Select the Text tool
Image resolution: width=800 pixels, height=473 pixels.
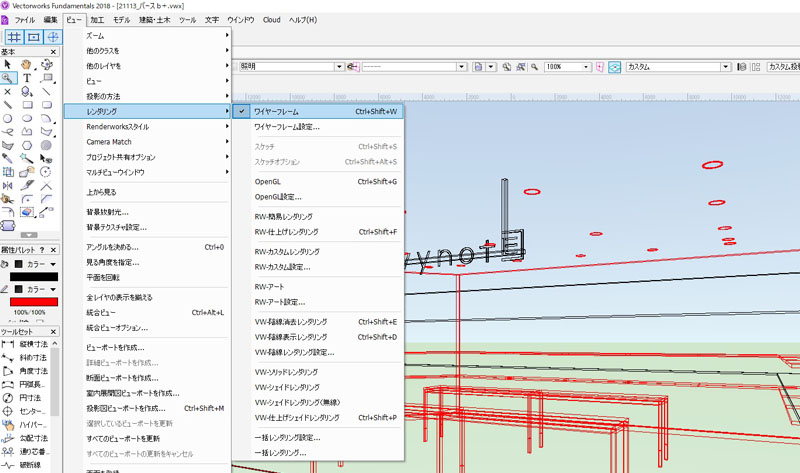click(27, 78)
